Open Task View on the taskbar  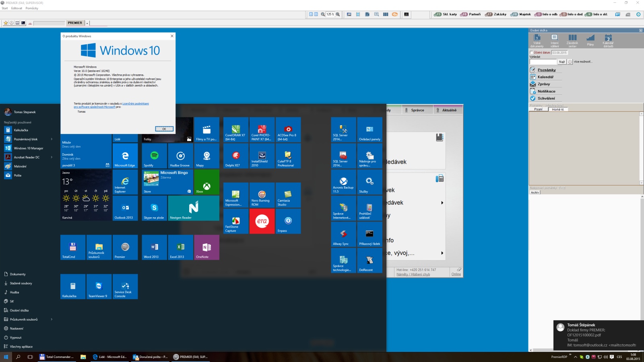(x=30, y=357)
